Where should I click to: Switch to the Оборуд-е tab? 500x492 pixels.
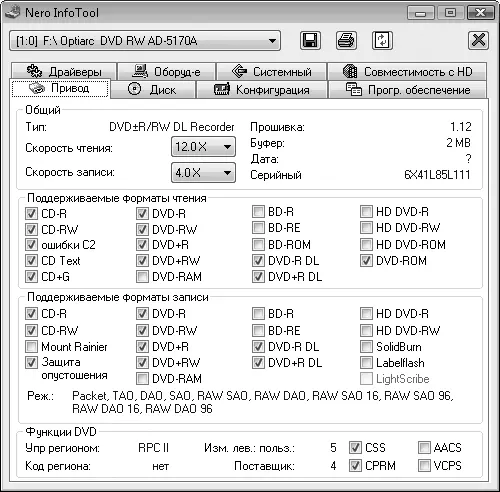coord(166,71)
